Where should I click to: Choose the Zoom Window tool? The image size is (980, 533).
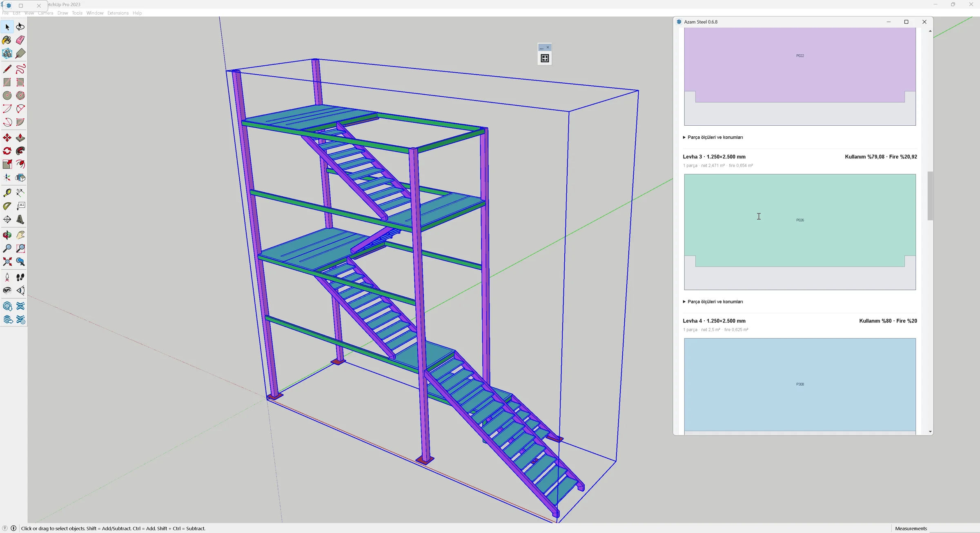pos(20,248)
